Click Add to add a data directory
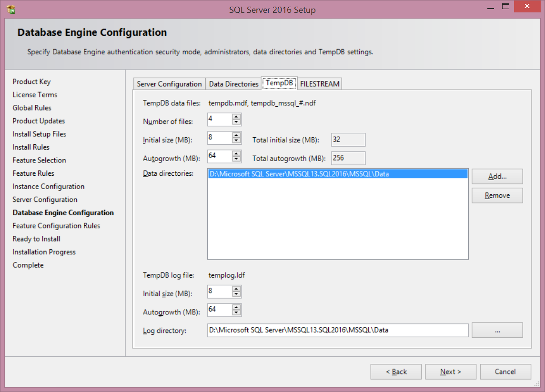545x392 pixels. [497, 176]
